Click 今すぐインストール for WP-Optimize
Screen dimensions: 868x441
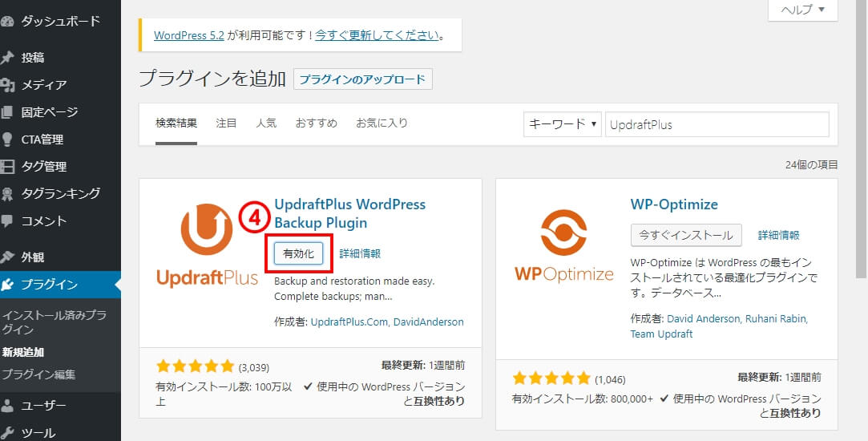coord(686,235)
